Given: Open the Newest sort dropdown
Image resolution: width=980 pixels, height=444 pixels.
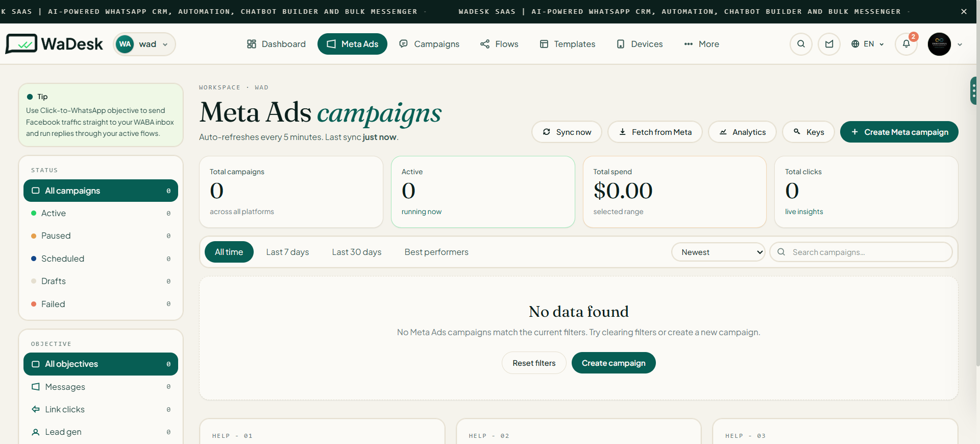Looking at the screenshot, I should point(718,252).
